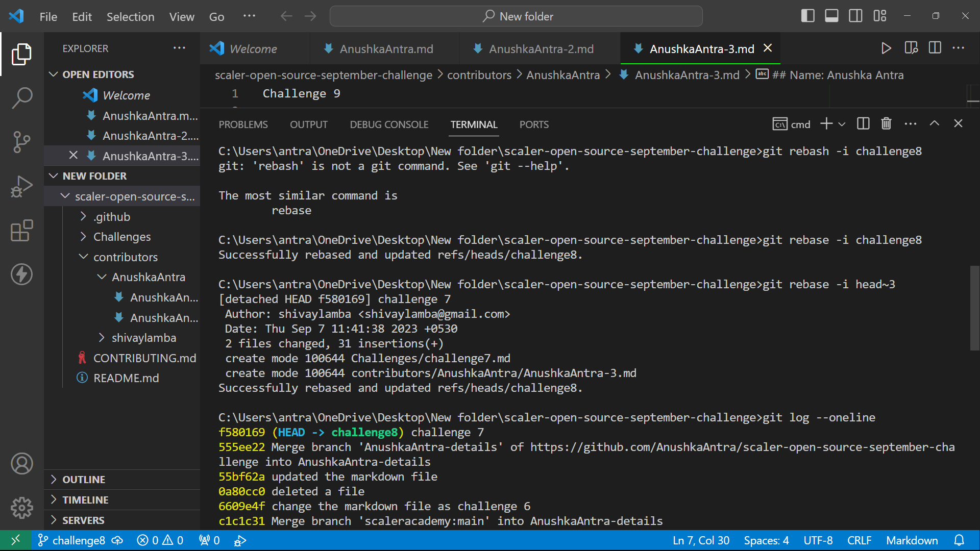Split the terminal panel
Screen dimensions: 980x551
[x=863, y=123]
